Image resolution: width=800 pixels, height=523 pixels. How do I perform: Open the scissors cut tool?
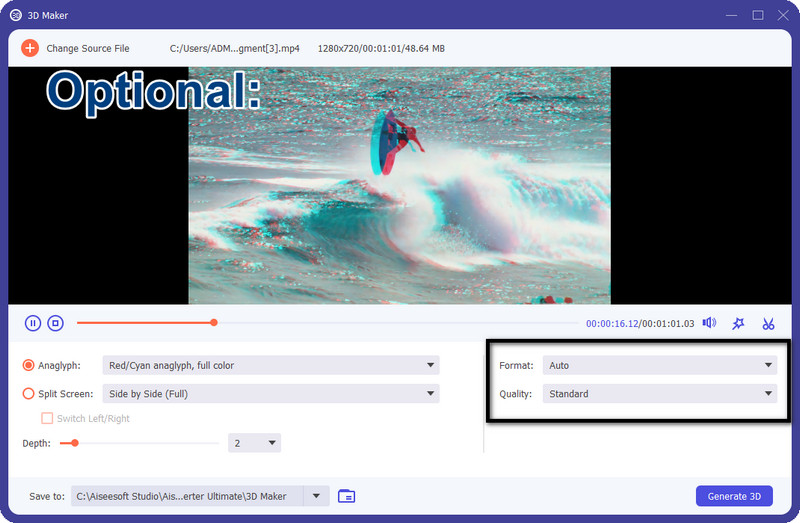[768, 323]
